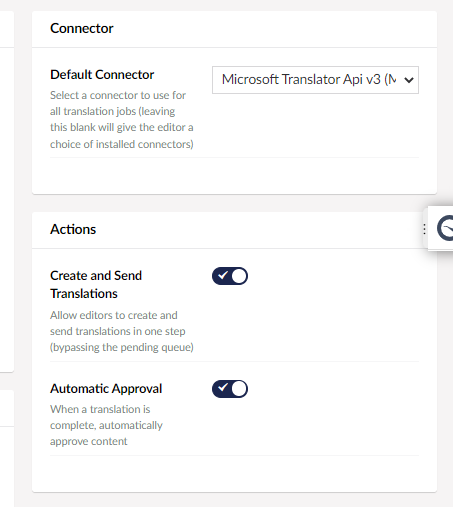Click checkmark inside Create and Send toggle
The width and height of the screenshot is (453, 507).
[222, 275]
